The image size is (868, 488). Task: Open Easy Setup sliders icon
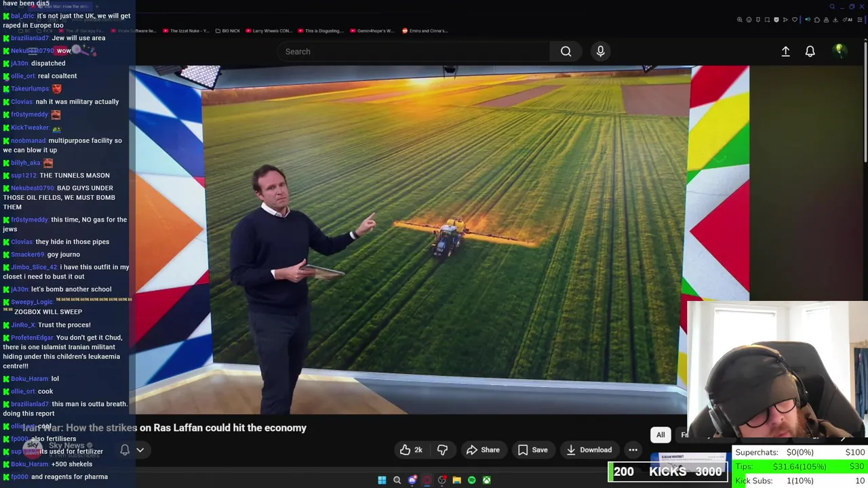(x=860, y=20)
